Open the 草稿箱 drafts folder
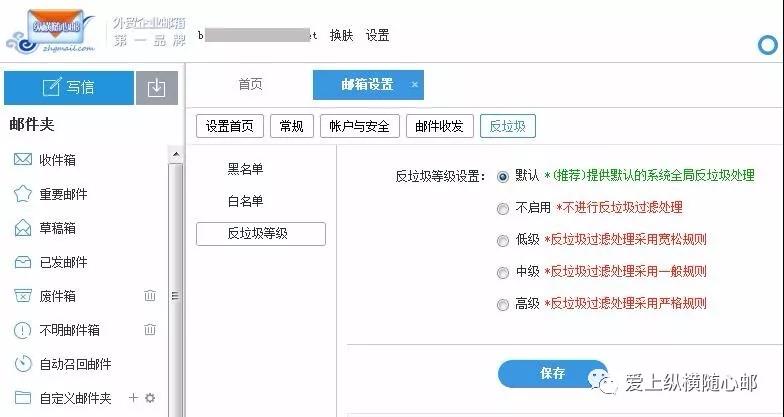 click(x=57, y=228)
